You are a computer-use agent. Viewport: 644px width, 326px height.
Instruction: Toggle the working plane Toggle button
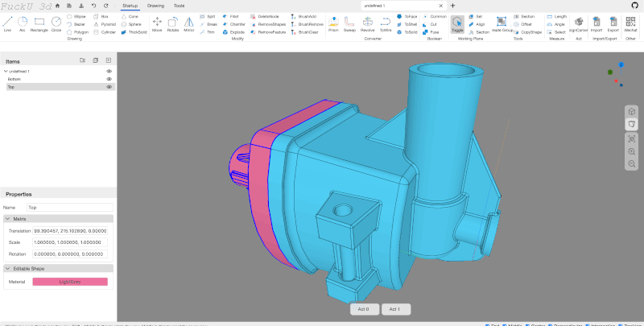pos(457,24)
